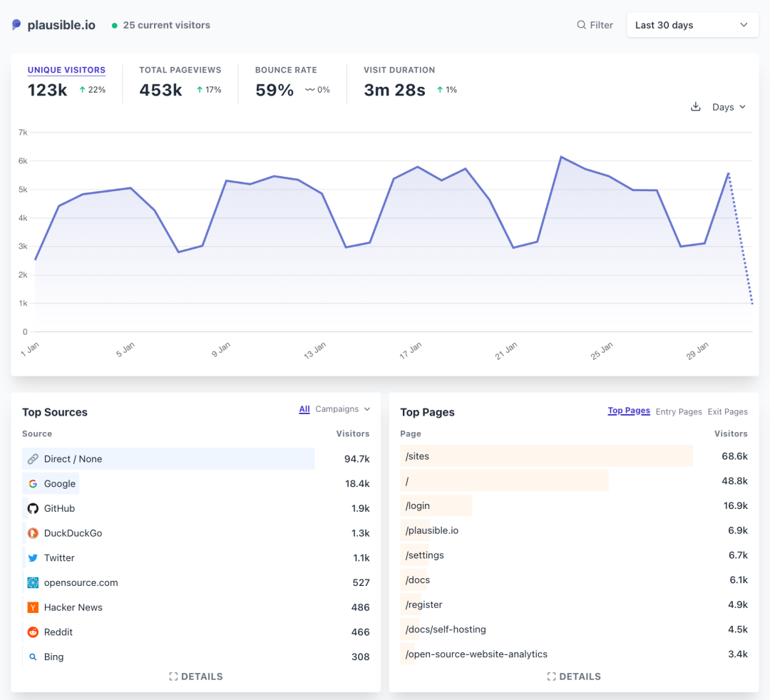This screenshot has width=770, height=700.
Task: Click the 22 Jan peak chart point
Action: coord(561,157)
